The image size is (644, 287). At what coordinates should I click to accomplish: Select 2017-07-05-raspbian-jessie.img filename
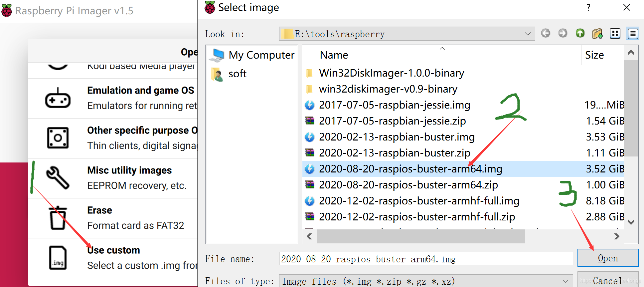click(x=395, y=105)
